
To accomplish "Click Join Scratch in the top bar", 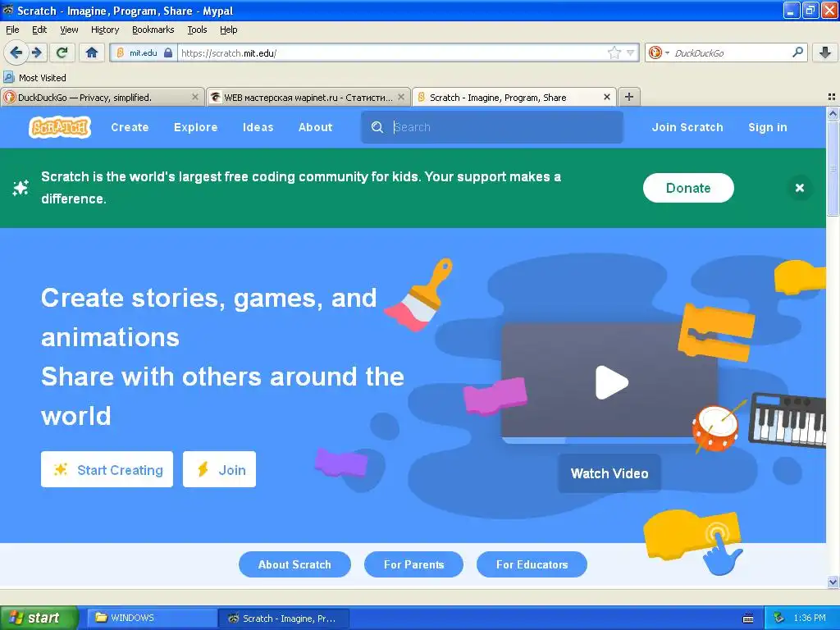I will (687, 127).
